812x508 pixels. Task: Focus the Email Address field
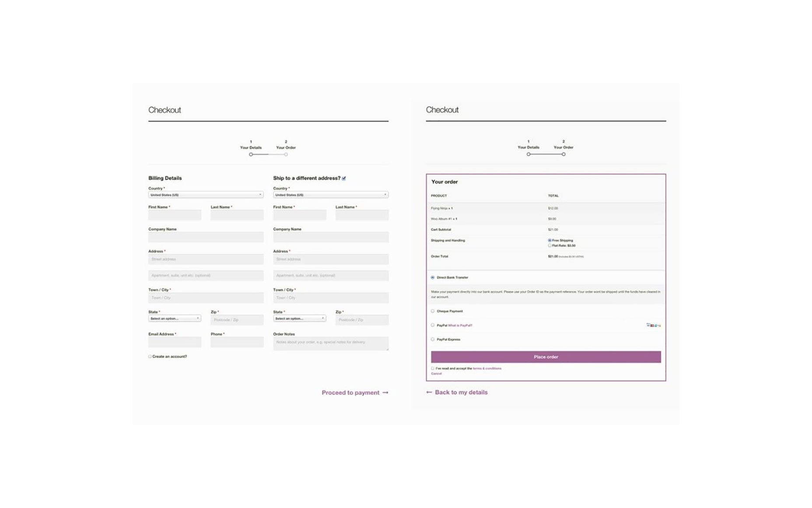coord(175,342)
